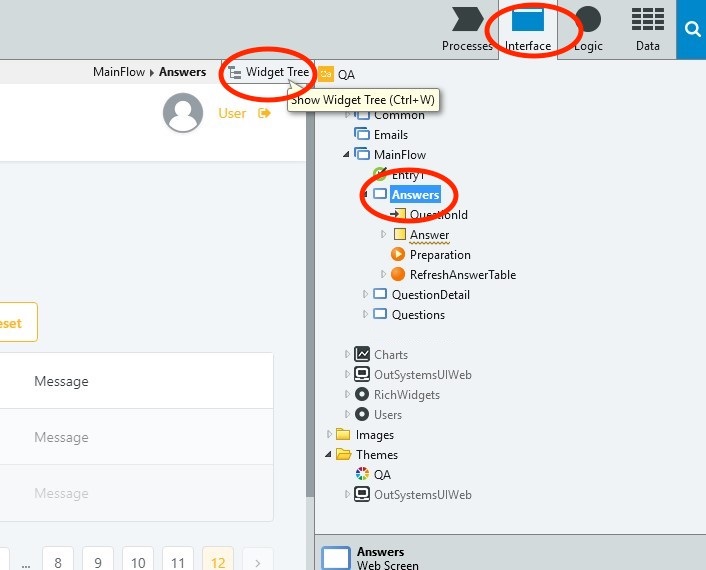Click the user avatar in canvas

tap(183, 113)
